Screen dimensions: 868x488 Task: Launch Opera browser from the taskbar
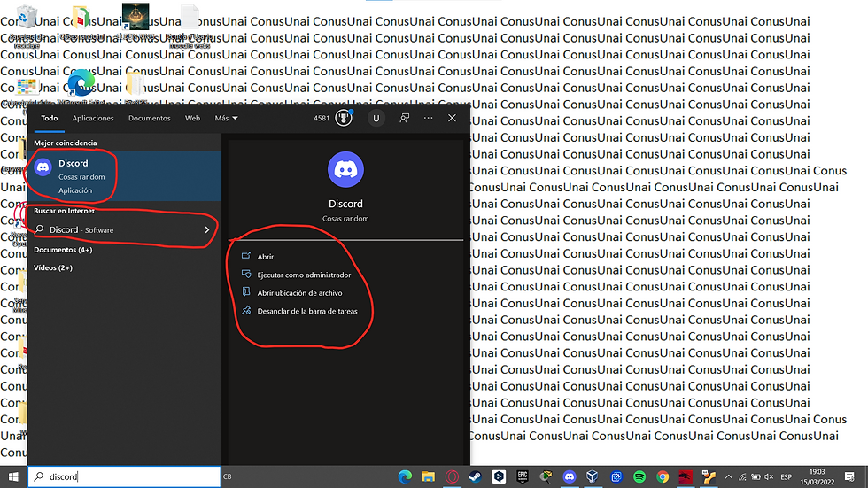[x=452, y=476]
